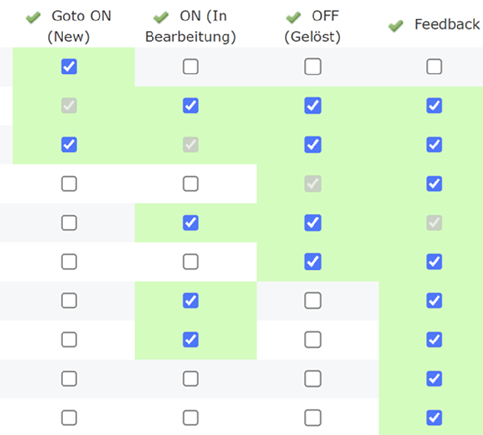
Task: Check fourth-row checkbox under ON (In Bearbeitung)
Action: [191, 184]
